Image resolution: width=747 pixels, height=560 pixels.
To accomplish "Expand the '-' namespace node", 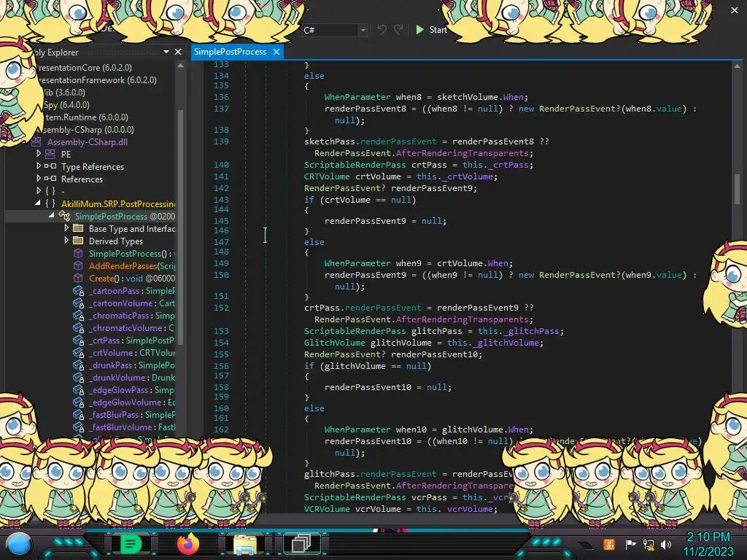I will [39, 190].
